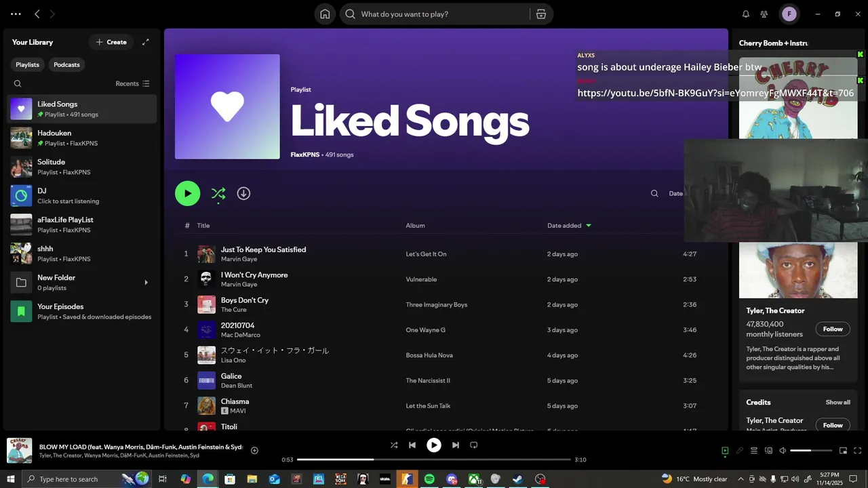
Task: Expand Your Library to full view
Action: (x=145, y=42)
